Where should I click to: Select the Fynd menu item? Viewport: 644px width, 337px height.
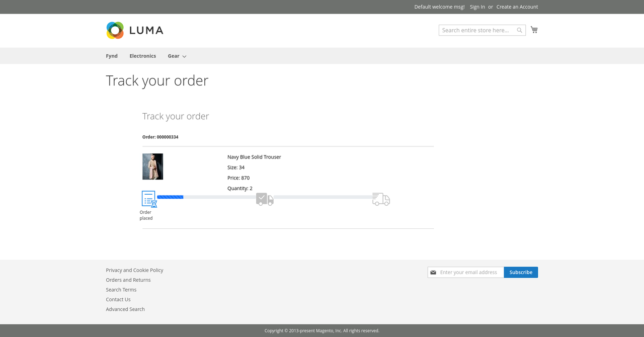tap(112, 56)
